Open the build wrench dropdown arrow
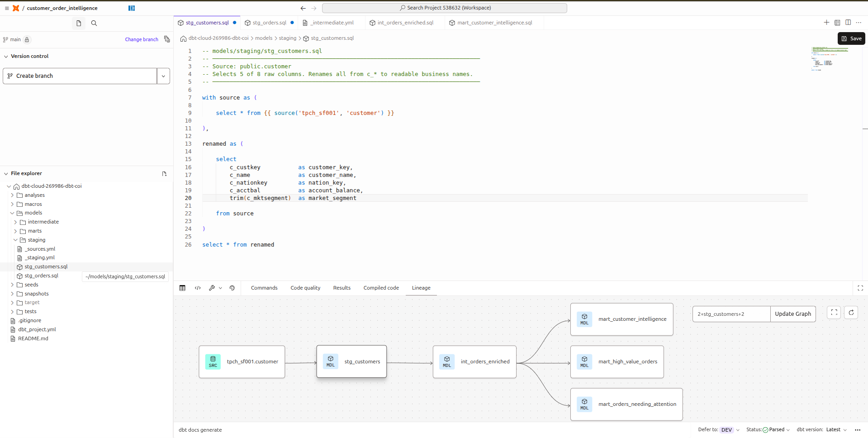The height and width of the screenshot is (438, 868). [x=220, y=288]
